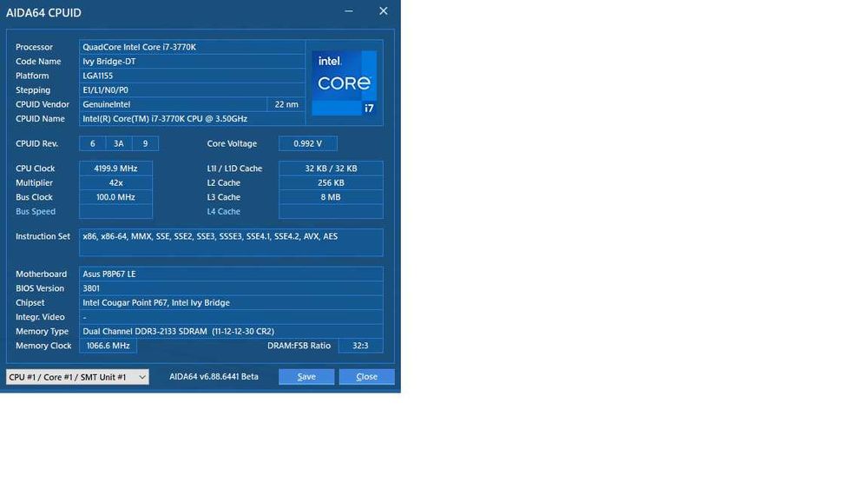This screenshot has width=868, height=489.
Task: Click the L3 Cache value 8 MB
Action: [x=331, y=197]
